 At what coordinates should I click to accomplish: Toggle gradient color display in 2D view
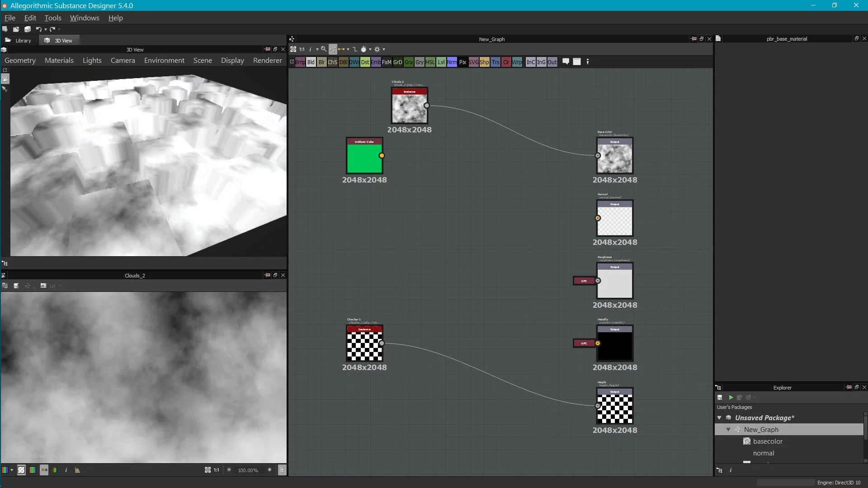click(33, 470)
